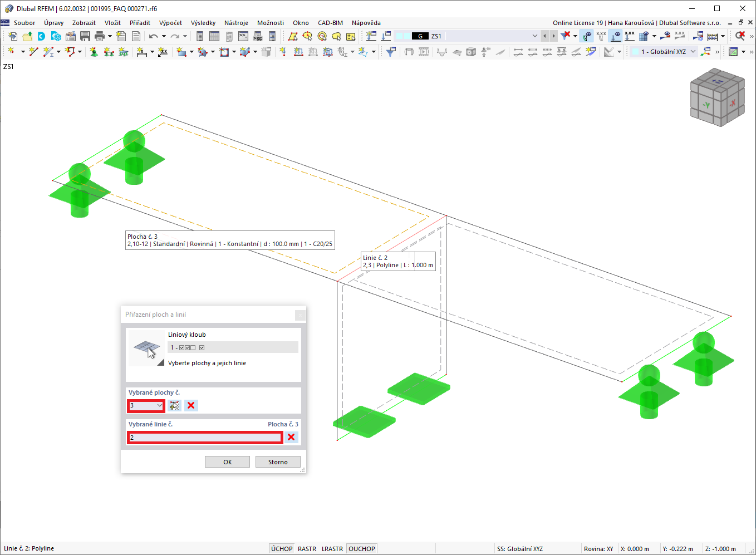Toggle OUCHOP object snap in status bar
Screen dimensions: 756x555
(x=362, y=549)
